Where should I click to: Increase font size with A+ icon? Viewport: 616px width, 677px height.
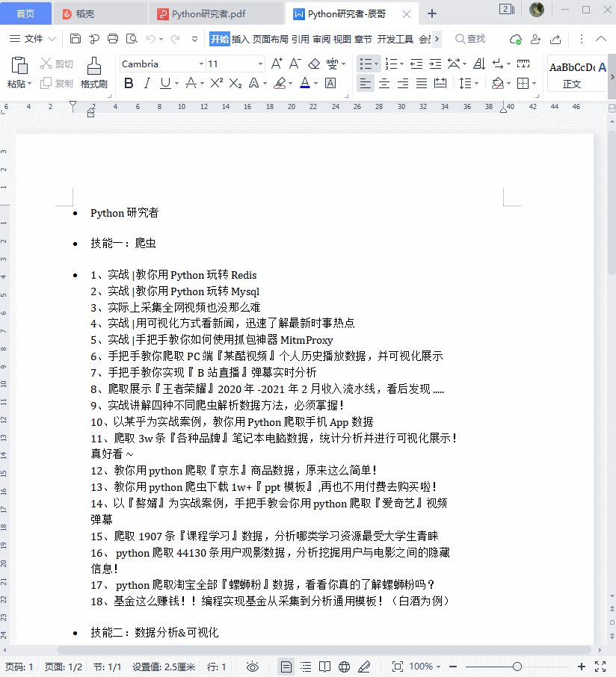(277, 64)
